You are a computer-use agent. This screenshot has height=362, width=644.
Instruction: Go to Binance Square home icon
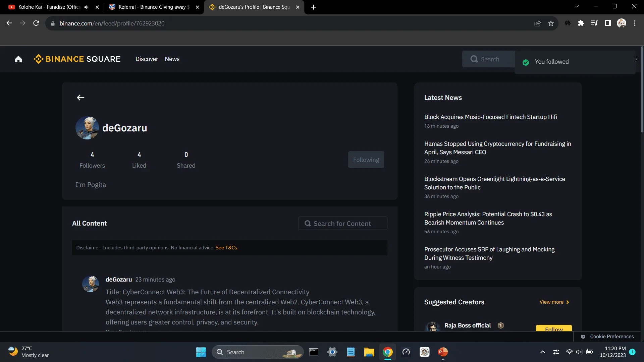[18, 59]
